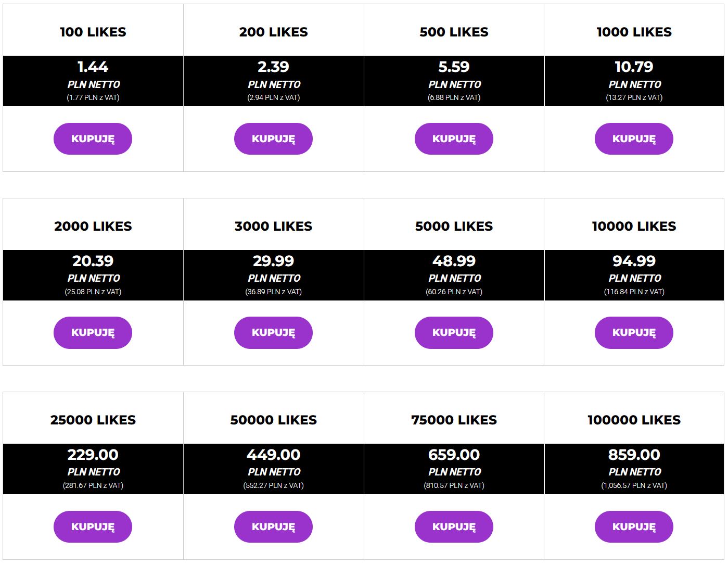
Task: Buy the 50000 likes package
Action: (x=273, y=527)
